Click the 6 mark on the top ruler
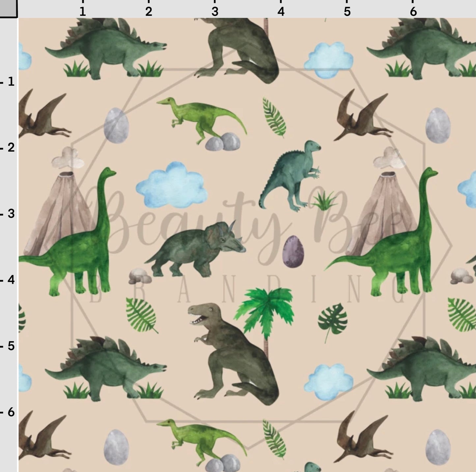 413,12
